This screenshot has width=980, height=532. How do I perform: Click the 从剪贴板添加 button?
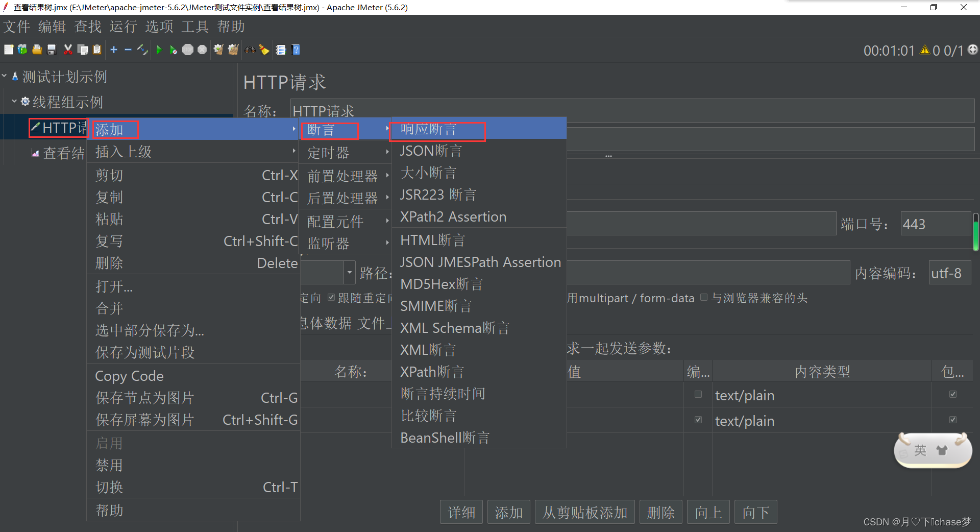click(x=585, y=512)
